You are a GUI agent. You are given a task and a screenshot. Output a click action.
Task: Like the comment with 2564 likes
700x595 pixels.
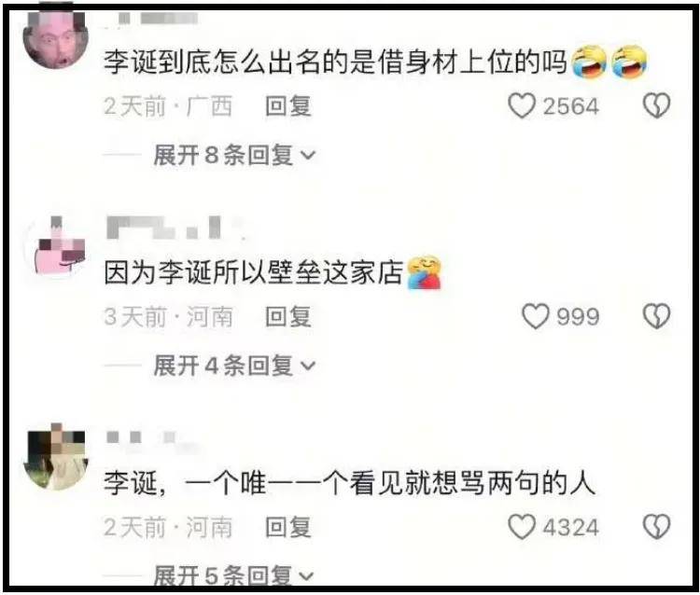click(x=522, y=106)
